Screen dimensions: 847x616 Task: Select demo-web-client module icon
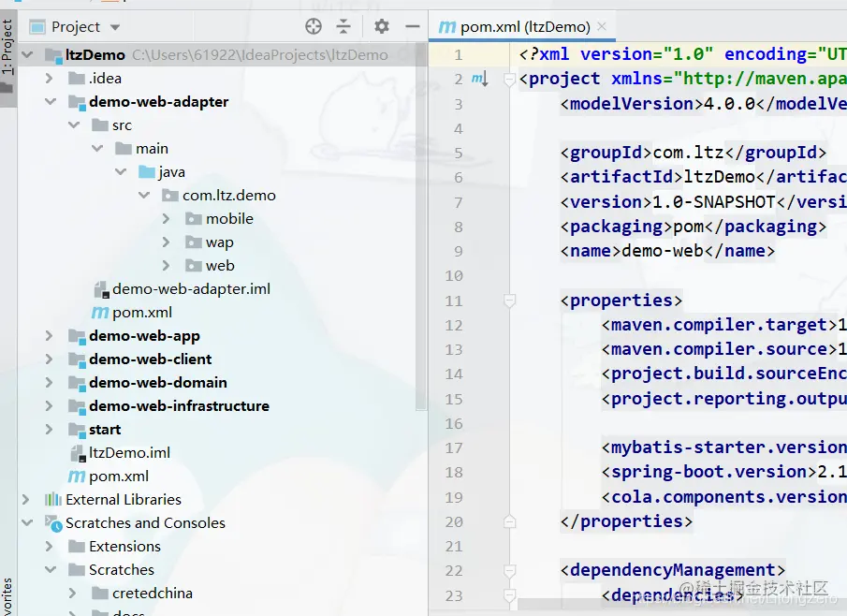click(x=77, y=359)
